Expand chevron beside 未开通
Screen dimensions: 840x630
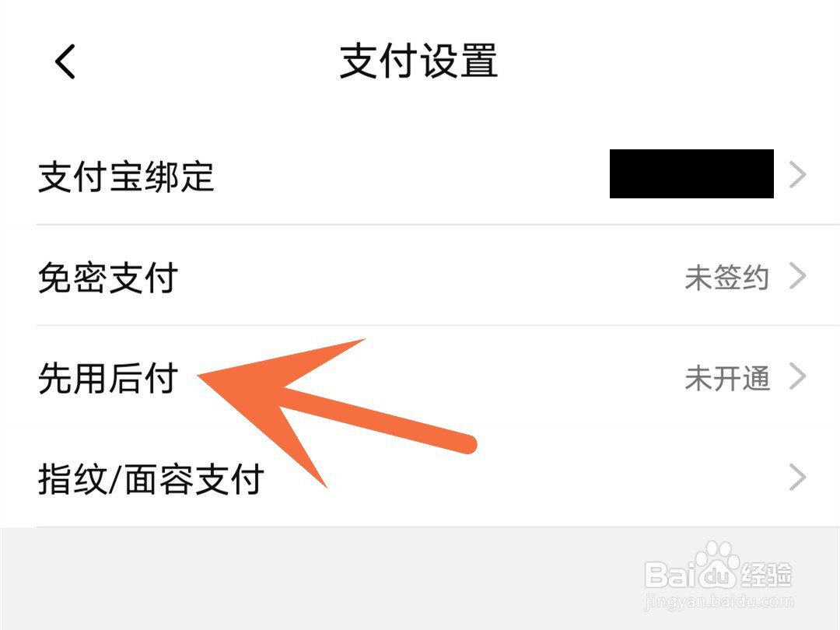[798, 376]
